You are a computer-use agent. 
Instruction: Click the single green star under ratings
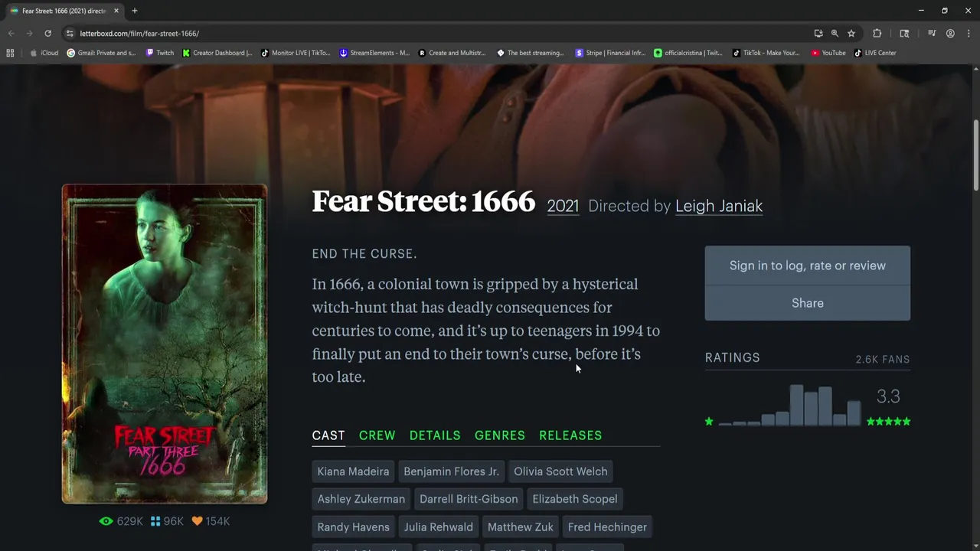[709, 422]
